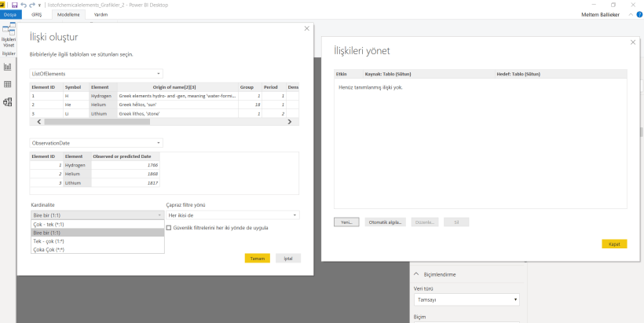The height and width of the screenshot is (323, 644).
Task: Click the Kapat button
Action: click(614, 244)
